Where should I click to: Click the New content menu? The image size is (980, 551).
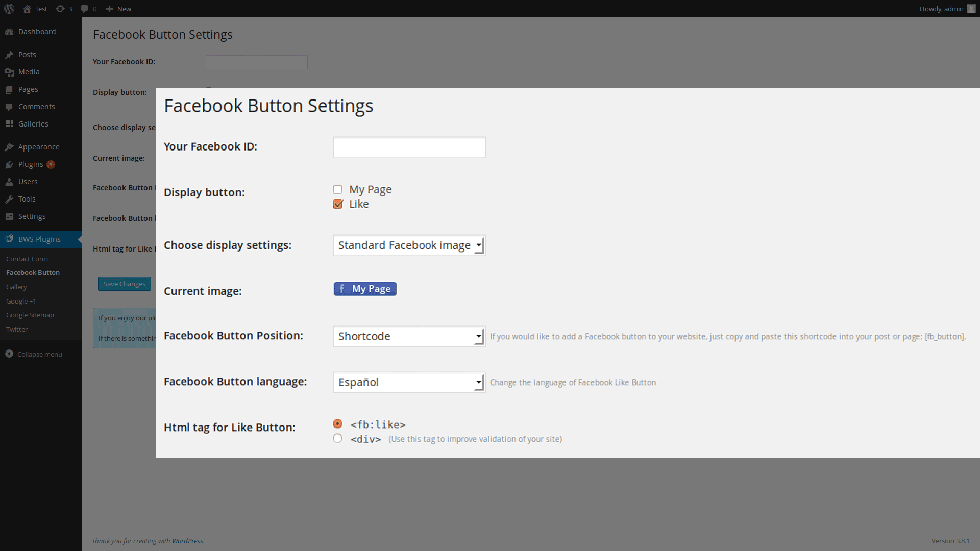coord(118,9)
